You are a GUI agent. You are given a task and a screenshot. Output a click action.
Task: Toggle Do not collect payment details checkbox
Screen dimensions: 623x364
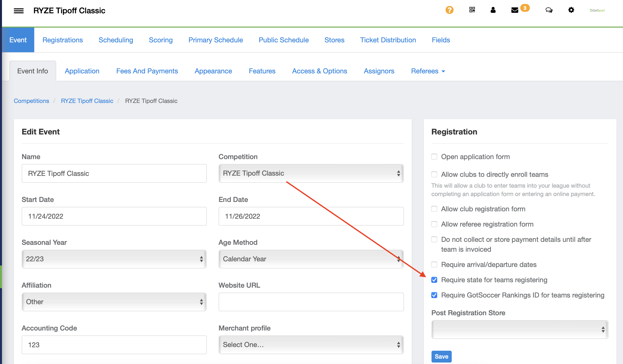pos(434,239)
